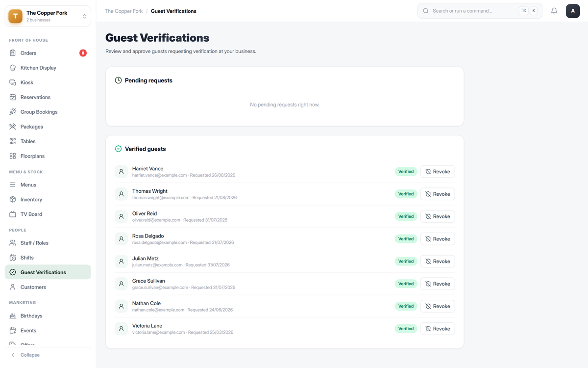Click the Staff / Roles people icon
588x368 pixels.
[x=13, y=243]
